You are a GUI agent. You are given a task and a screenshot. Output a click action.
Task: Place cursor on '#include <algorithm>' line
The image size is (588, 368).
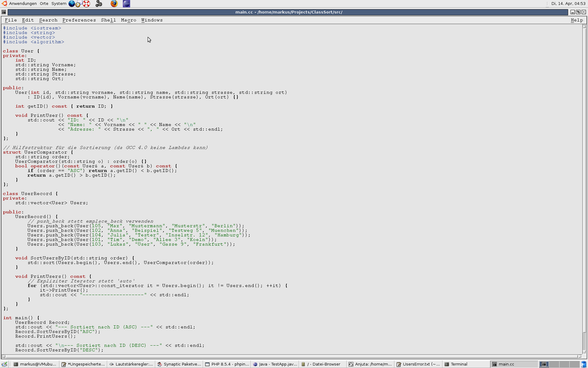(34, 42)
